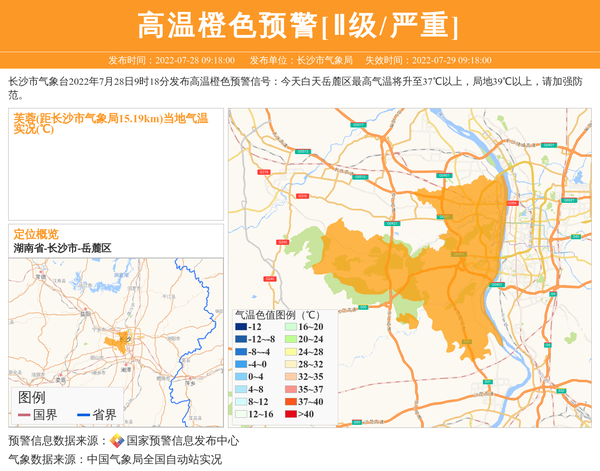Select the 定位概览 section heading
The image size is (600, 471).
(36, 233)
